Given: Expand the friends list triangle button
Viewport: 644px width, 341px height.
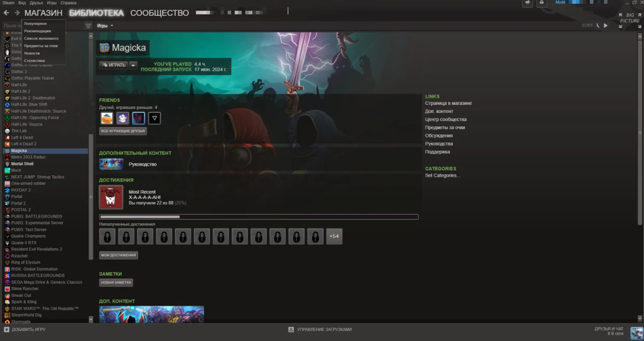Looking at the screenshot, I should pos(154,118).
